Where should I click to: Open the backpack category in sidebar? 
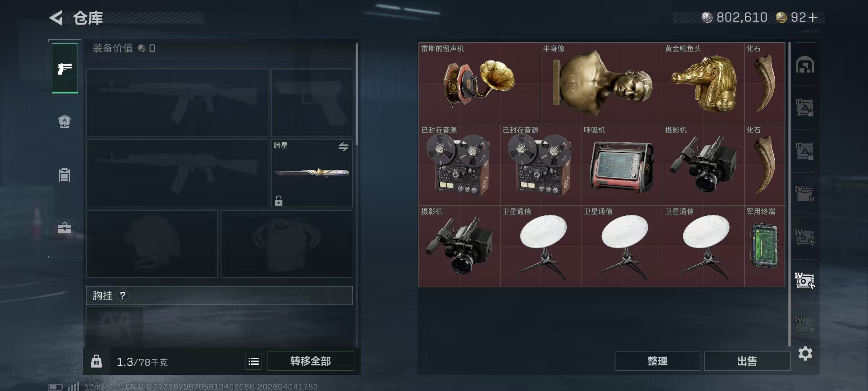coord(65,121)
